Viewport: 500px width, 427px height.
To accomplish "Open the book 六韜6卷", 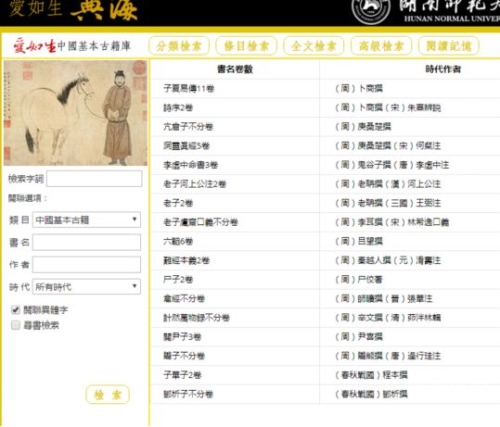I will 178,241.
